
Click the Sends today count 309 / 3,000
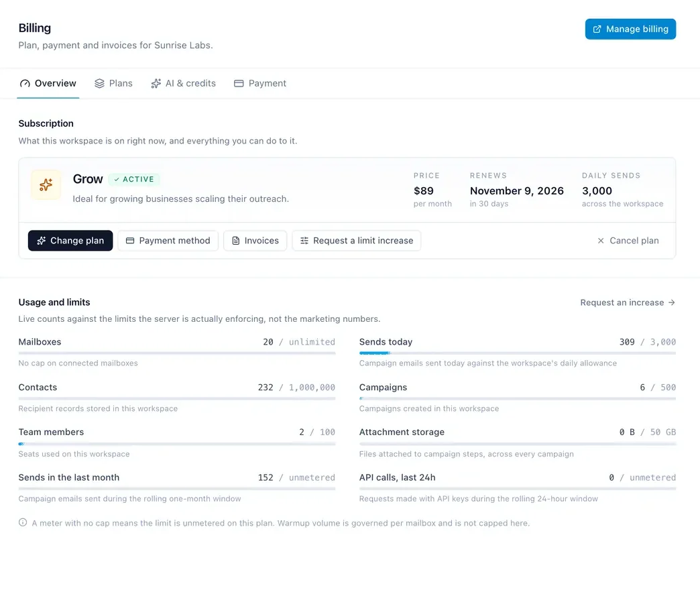[647, 342]
